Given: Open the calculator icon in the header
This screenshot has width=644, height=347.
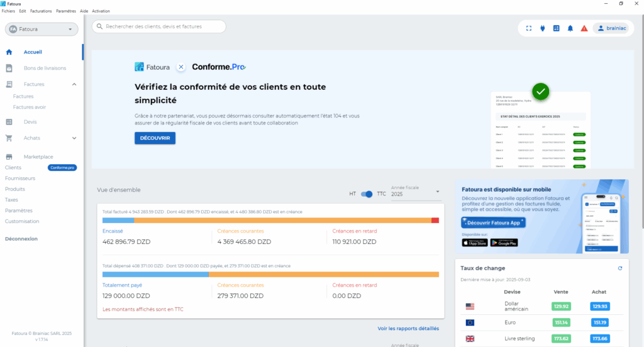Looking at the screenshot, I should (x=556, y=28).
